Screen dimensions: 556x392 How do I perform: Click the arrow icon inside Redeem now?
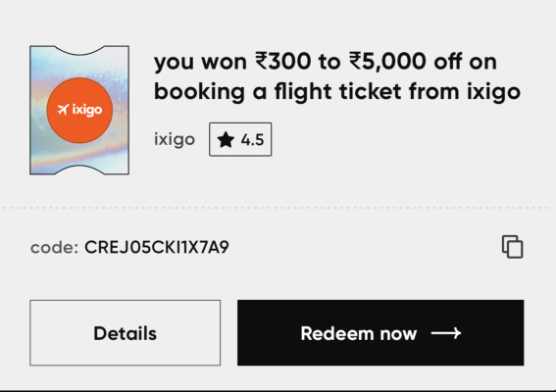[x=446, y=333]
